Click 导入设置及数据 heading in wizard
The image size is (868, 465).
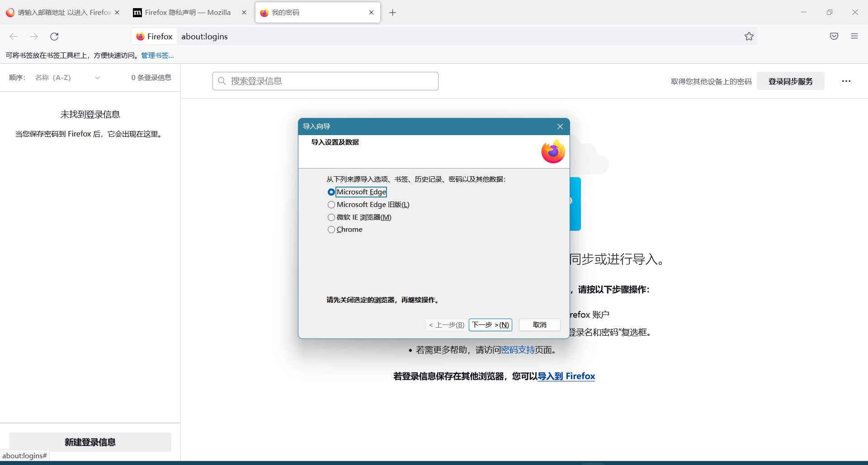pyautogui.click(x=335, y=142)
